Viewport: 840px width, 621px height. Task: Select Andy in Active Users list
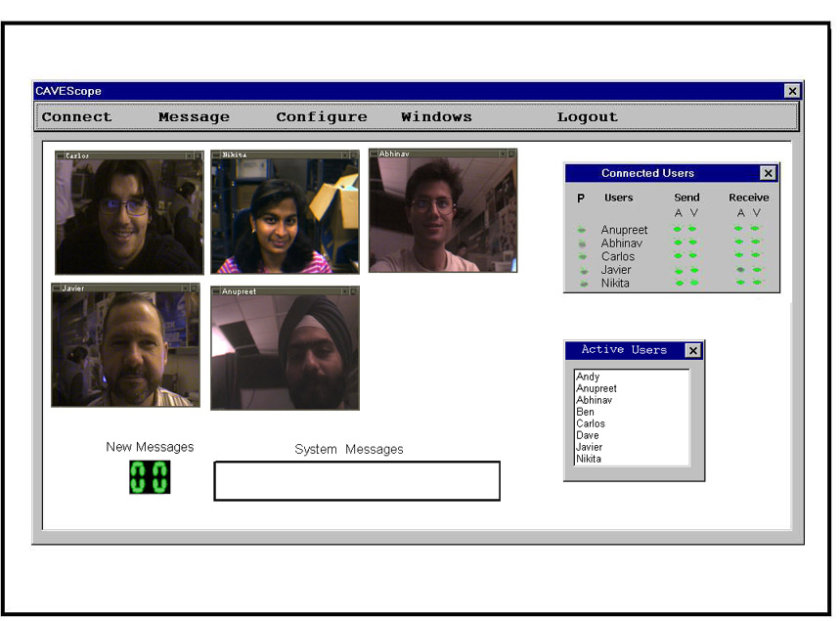point(588,377)
